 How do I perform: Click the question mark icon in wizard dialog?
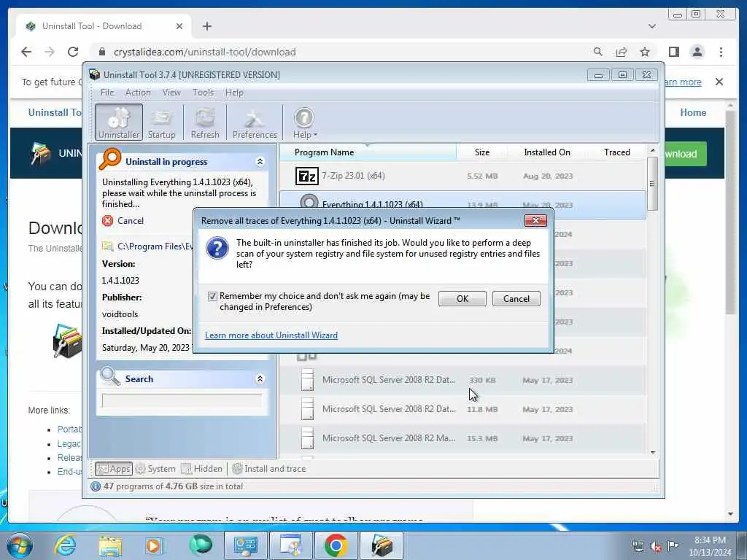217,248
